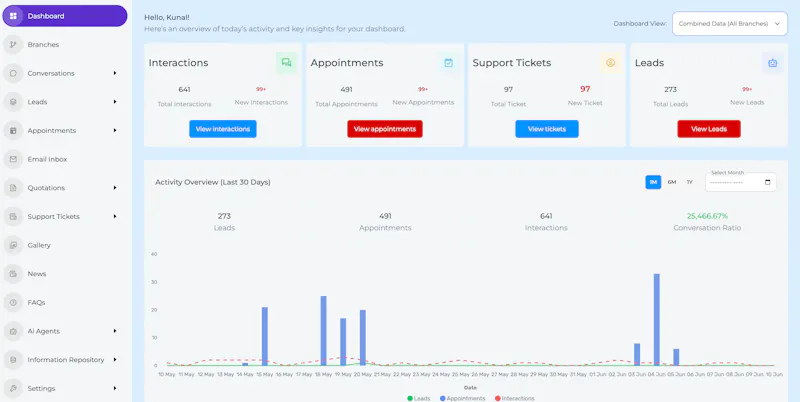The height and width of the screenshot is (402, 800).
Task: Click the View interactions button
Action: click(222, 129)
